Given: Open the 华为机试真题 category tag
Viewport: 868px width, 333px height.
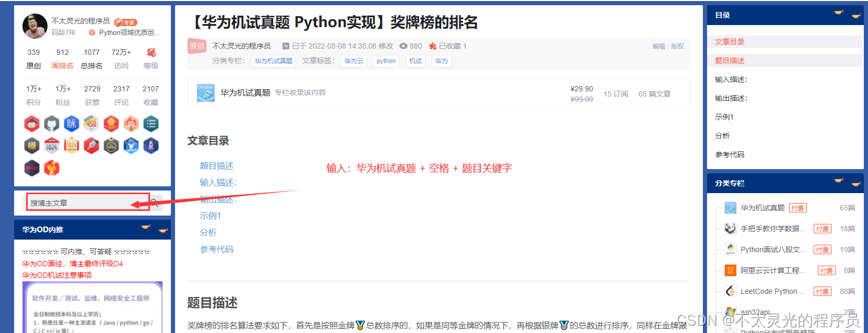Looking at the screenshot, I should click(273, 61).
